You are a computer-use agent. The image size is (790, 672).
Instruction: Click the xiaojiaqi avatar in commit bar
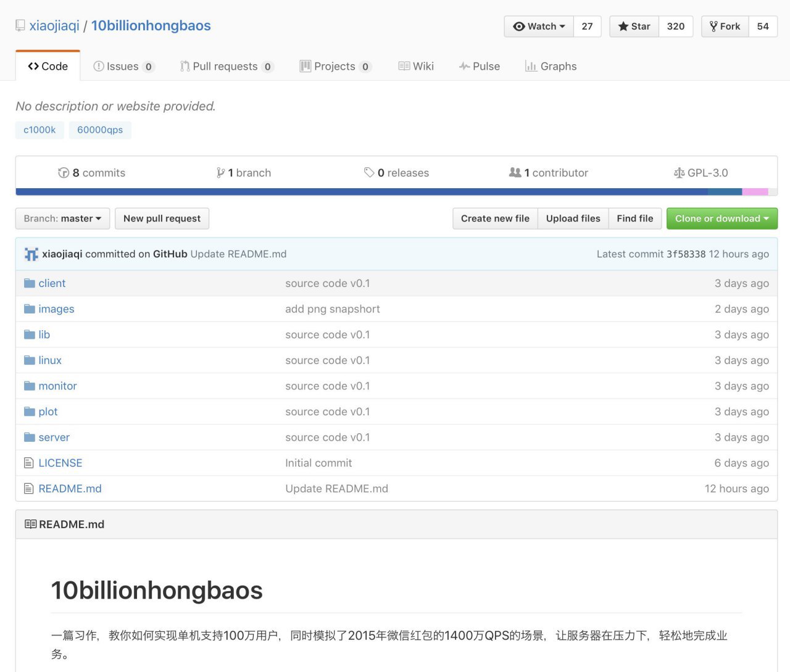point(31,254)
